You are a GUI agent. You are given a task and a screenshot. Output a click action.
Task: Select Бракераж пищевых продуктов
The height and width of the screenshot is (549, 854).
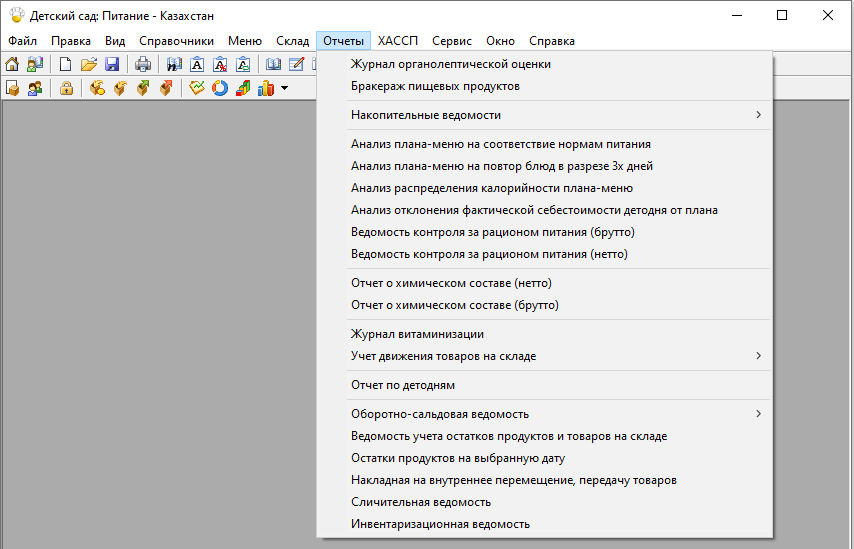click(x=545, y=86)
